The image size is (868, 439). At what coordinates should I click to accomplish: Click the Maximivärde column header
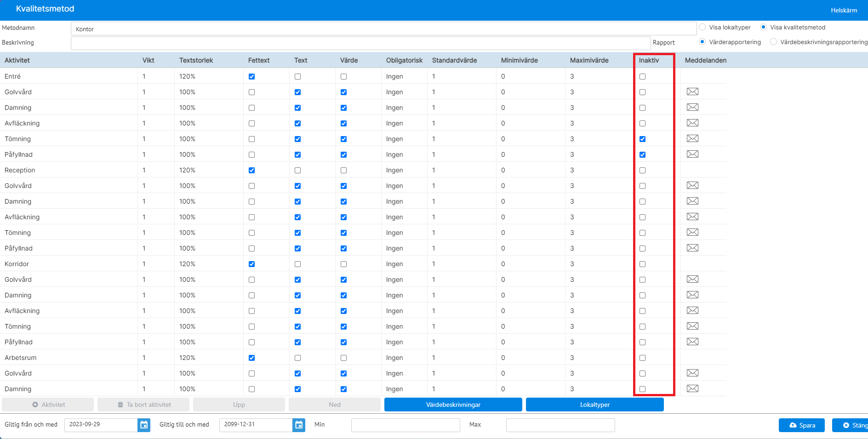[589, 60]
